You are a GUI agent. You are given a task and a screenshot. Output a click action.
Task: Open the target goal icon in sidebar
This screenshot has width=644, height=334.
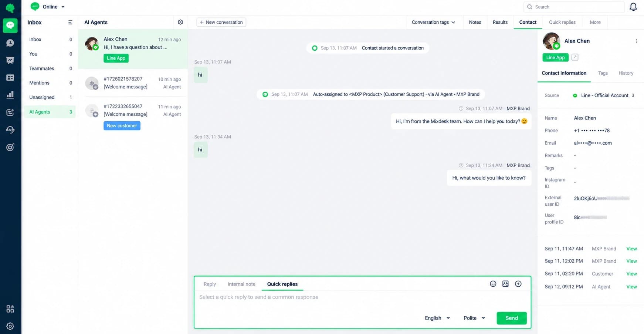click(x=10, y=147)
